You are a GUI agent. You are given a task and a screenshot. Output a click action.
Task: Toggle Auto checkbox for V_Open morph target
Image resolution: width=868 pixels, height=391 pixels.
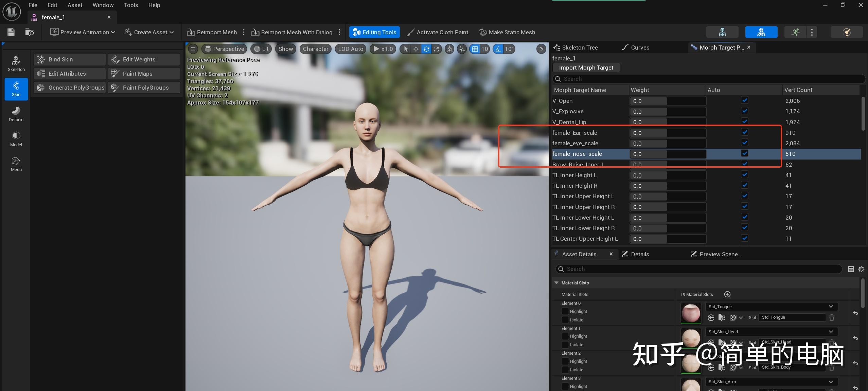point(744,100)
